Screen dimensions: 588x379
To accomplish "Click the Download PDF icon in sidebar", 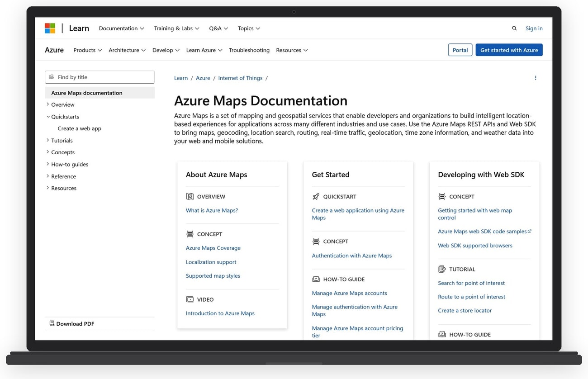I will [52, 323].
